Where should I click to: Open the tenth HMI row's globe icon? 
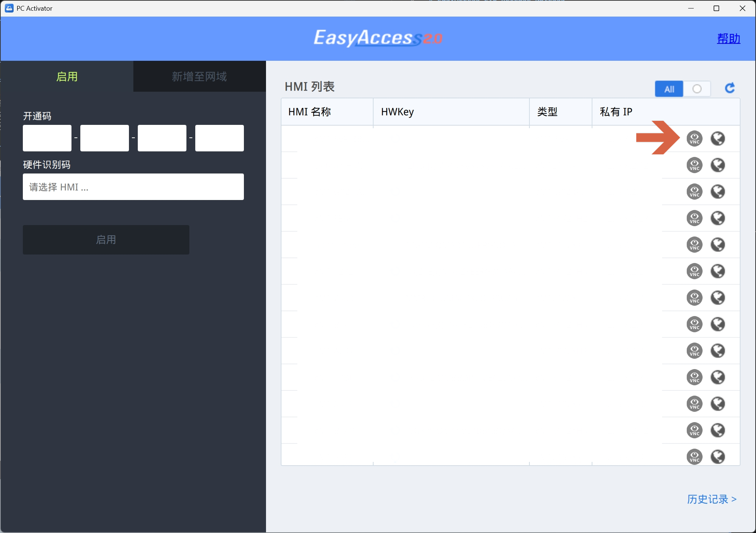pos(718,377)
